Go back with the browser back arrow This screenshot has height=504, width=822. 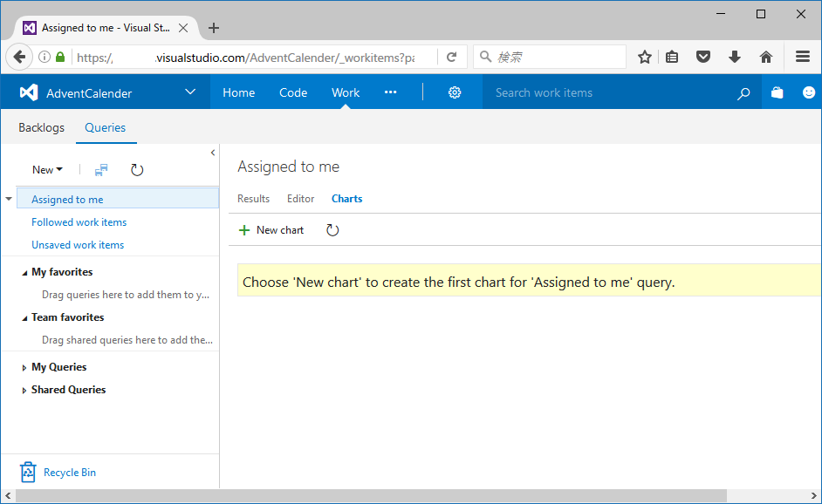(19, 57)
